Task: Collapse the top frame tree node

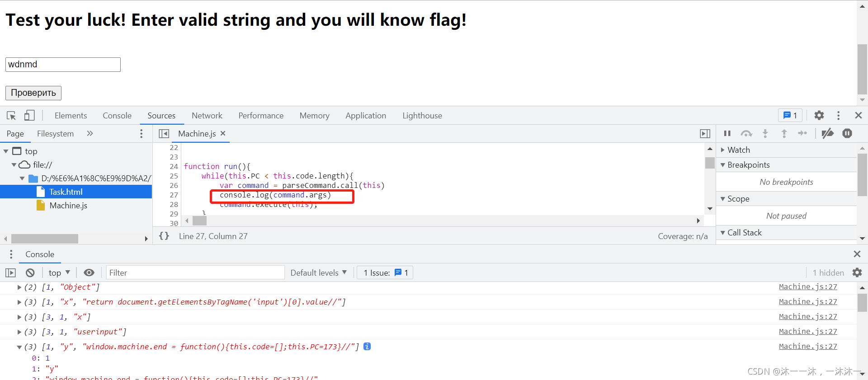Action: [x=6, y=151]
